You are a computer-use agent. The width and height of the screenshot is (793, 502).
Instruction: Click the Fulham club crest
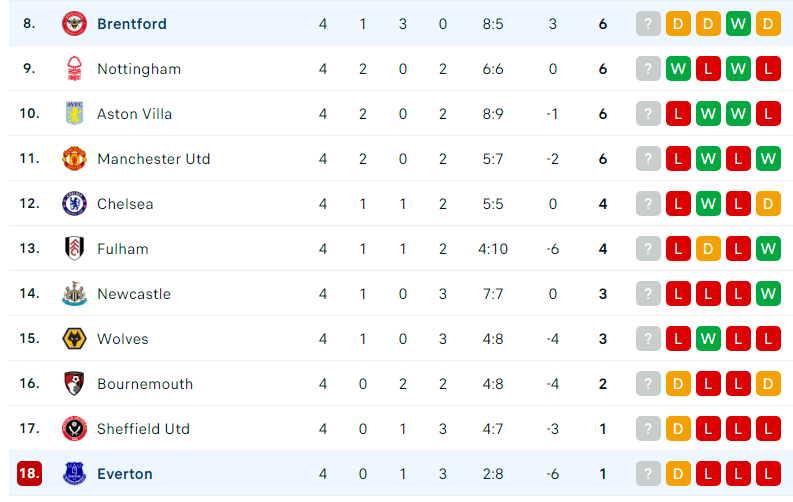coord(74,249)
